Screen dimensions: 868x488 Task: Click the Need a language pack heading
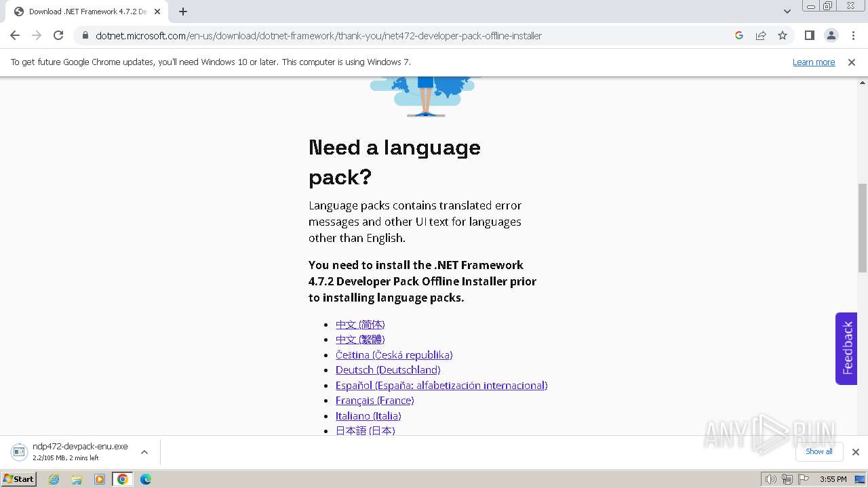pos(395,162)
